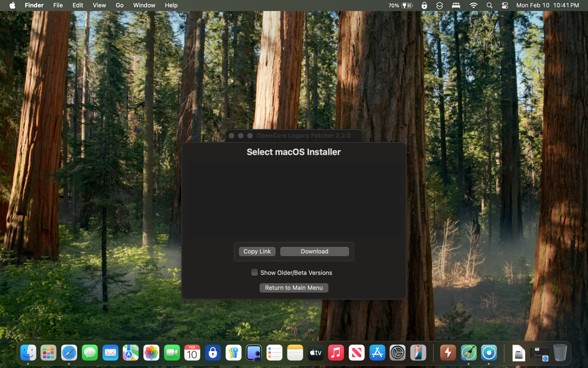The image size is (588, 368).
Task: Open iPhone Mirroring from the Dock
Action: pos(418,353)
